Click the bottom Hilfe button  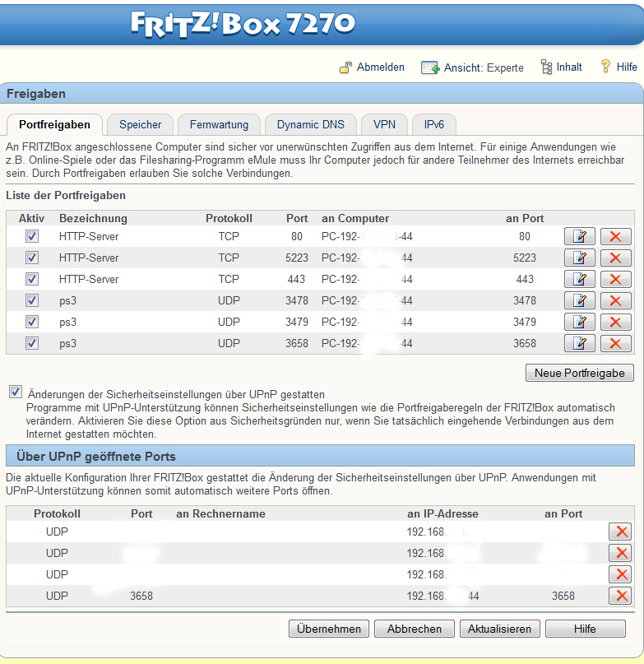(585, 629)
